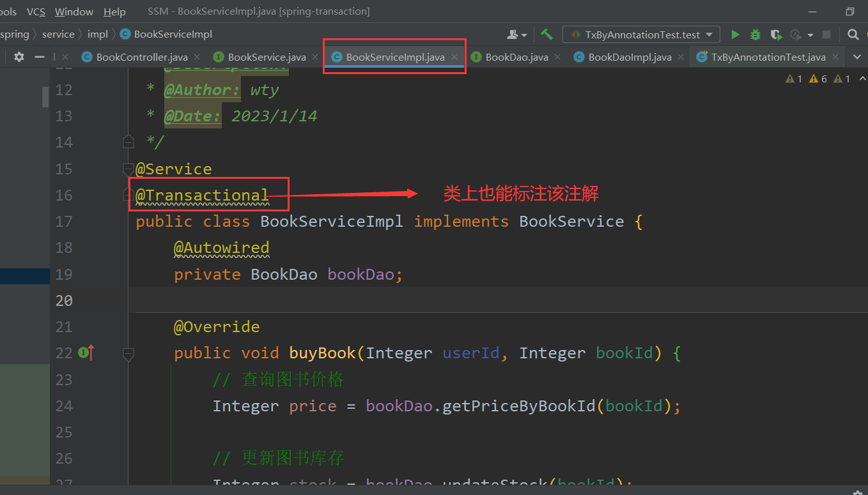The height and width of the screenshot is (495, 868).
Task: Click the grey stop square button
Action: click(826, 34)
